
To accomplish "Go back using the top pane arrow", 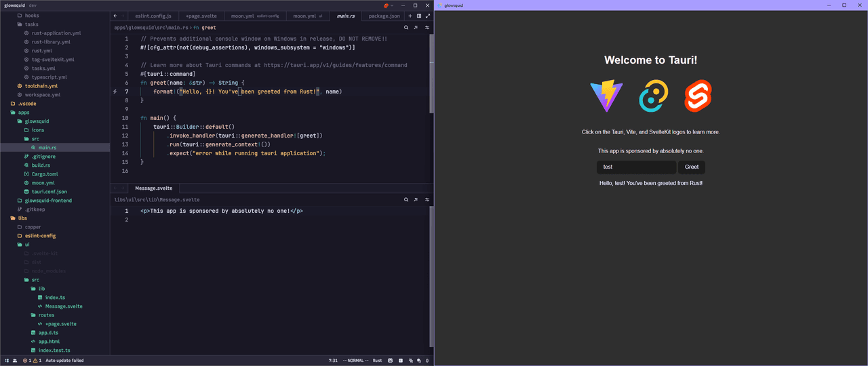I will coord(115,16).
